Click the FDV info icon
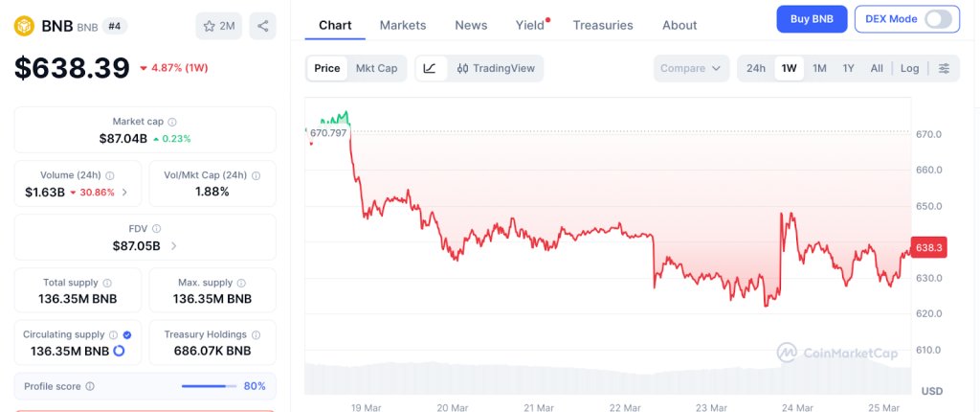This screenshot has height=412, width=980. click(157, 229)
